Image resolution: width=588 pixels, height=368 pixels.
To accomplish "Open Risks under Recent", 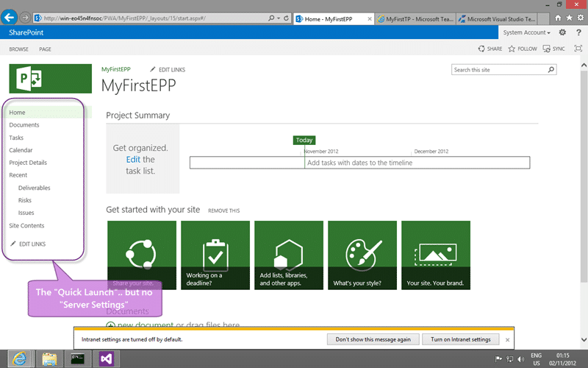I will [x=25, y=200].
